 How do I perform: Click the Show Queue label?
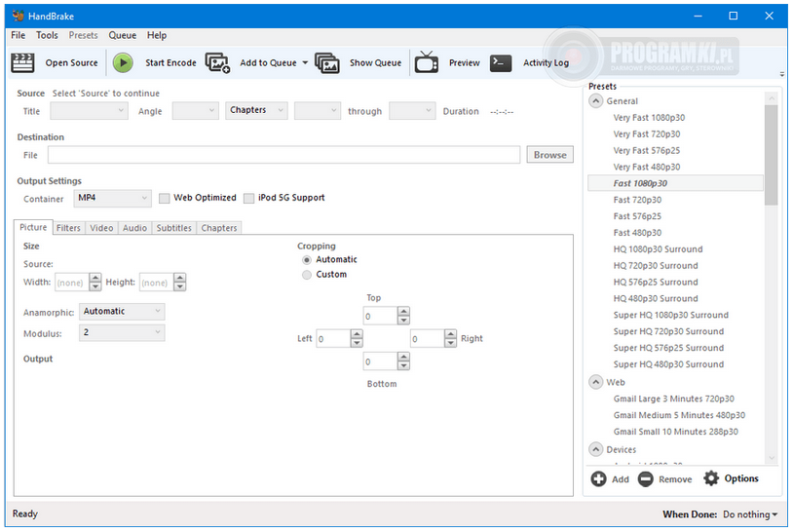pos(375,62)
